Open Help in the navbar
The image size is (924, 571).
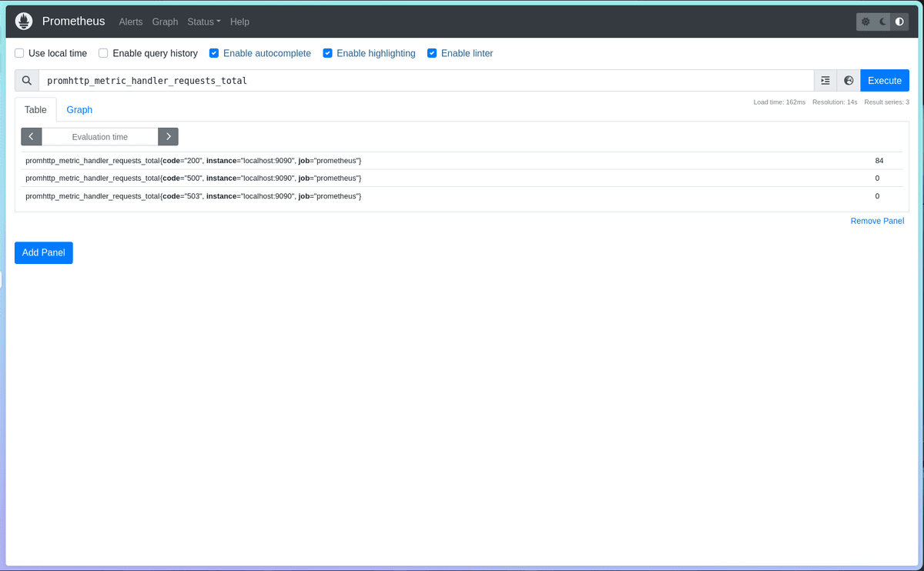tap(239, 22)
